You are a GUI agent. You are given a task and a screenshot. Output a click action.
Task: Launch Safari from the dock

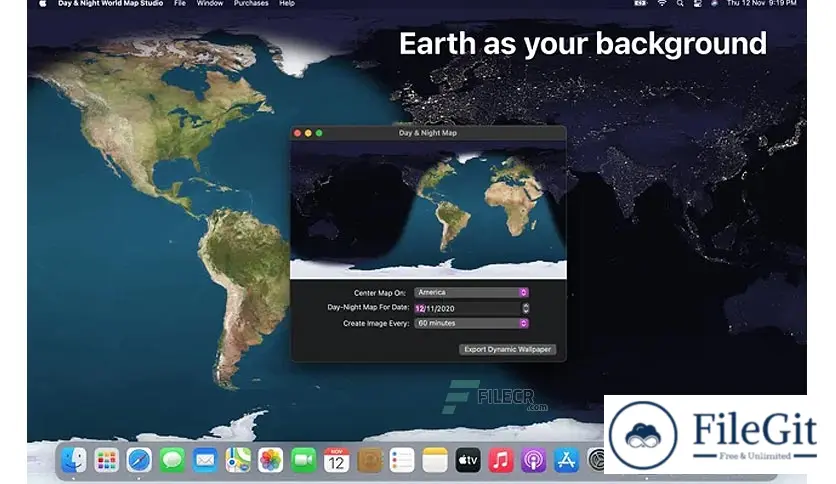coord(139,460)
